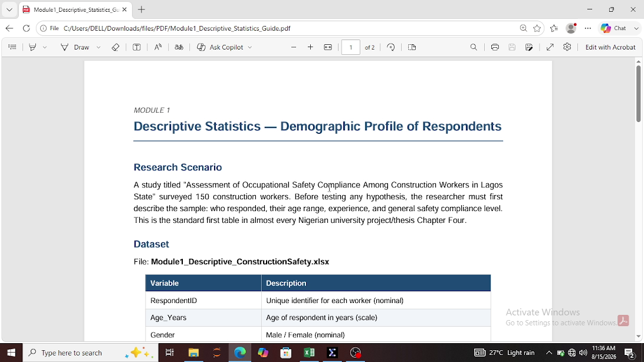Expand the Draw options dropdown arrow
This screenshot has width=644, height=362.
pos(98,47)
